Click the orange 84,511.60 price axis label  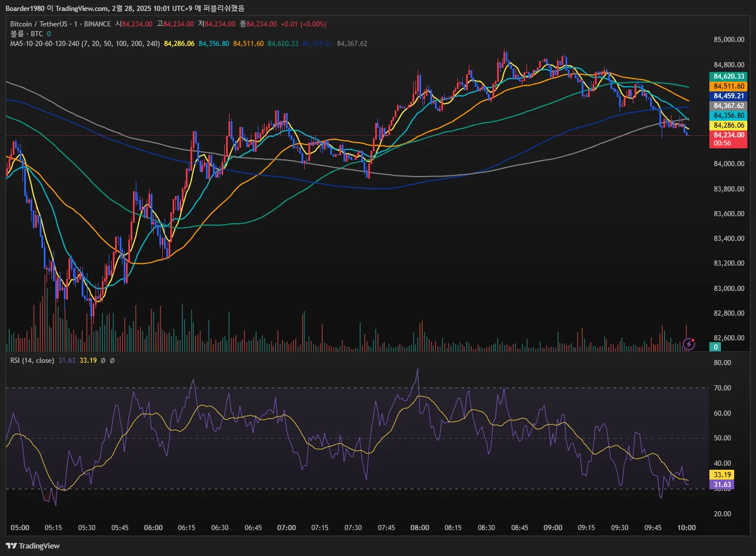point(728,86)
